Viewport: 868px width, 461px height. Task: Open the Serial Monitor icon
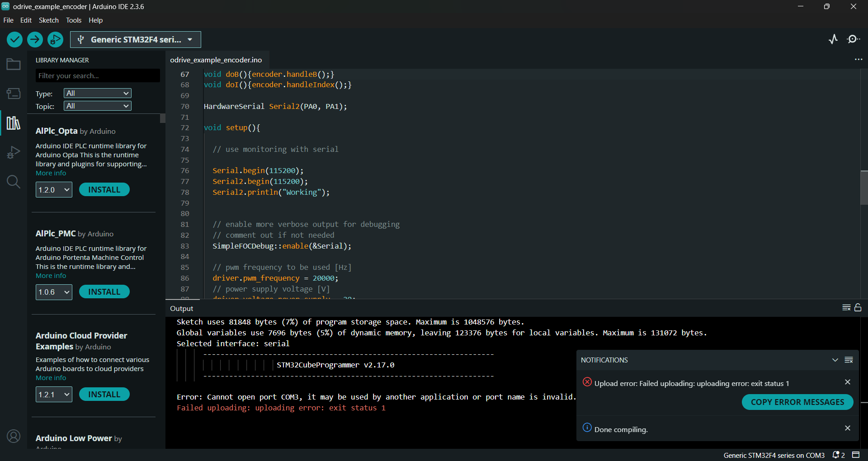(x=853, y=39)
